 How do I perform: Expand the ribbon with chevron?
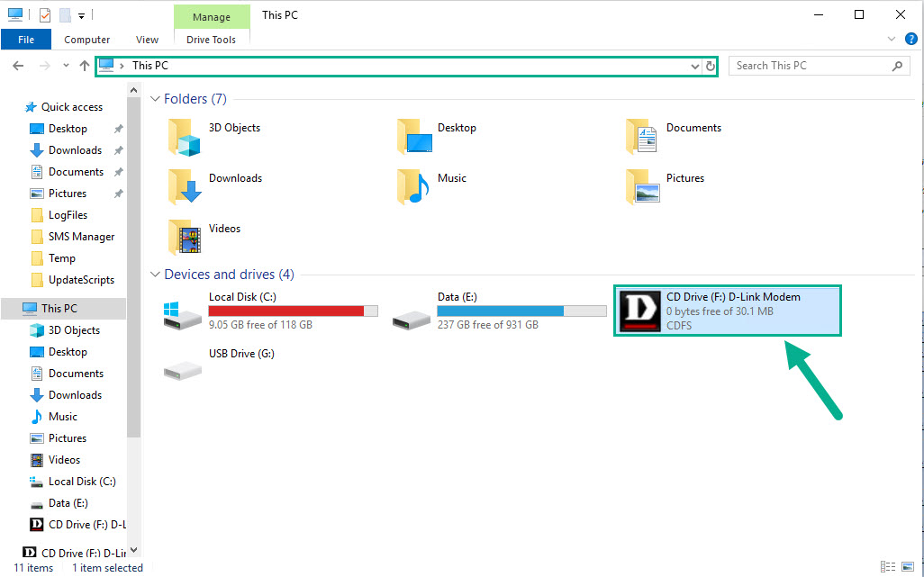(x=892, y=40)
